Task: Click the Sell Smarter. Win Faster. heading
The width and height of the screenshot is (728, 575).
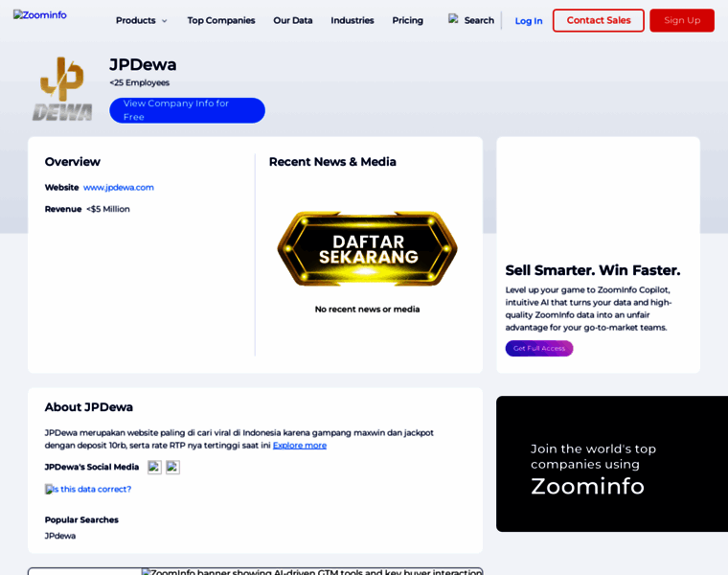Action: [592, 270]
